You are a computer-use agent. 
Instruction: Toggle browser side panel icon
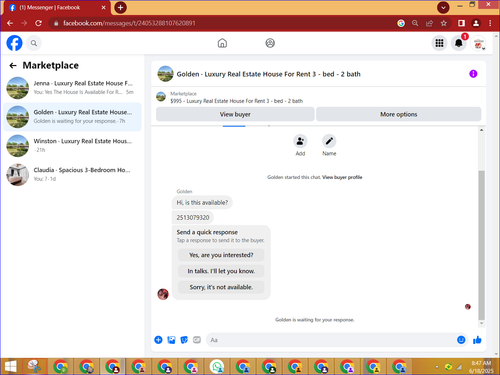pos(461,23)
